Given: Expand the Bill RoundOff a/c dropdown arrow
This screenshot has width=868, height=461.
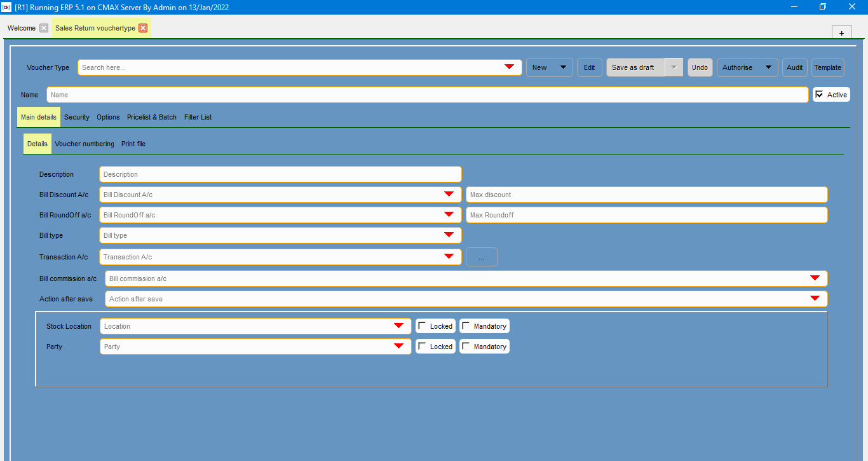Looking at the screenshot, I should (449, 214).
